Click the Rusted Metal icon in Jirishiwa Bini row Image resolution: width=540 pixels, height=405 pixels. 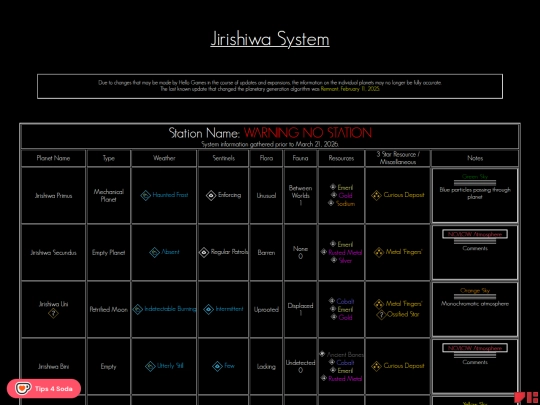[323, 378]
